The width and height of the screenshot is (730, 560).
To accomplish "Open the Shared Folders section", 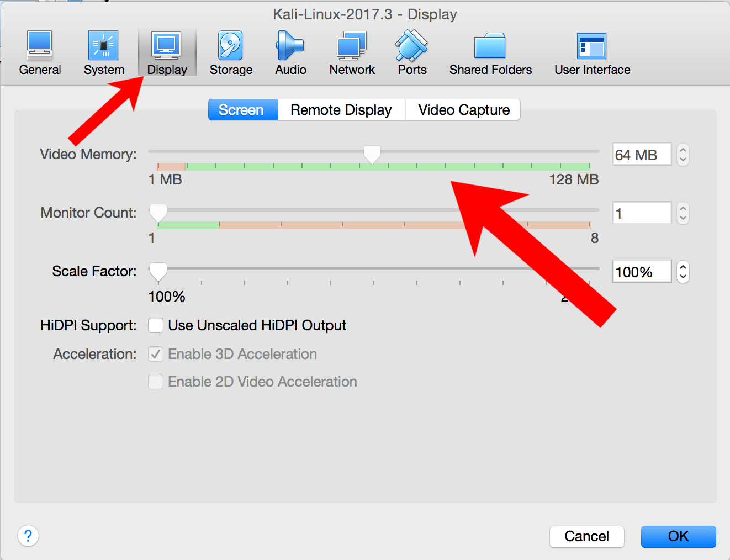I will pyautogui.click(x=490, y=53).
